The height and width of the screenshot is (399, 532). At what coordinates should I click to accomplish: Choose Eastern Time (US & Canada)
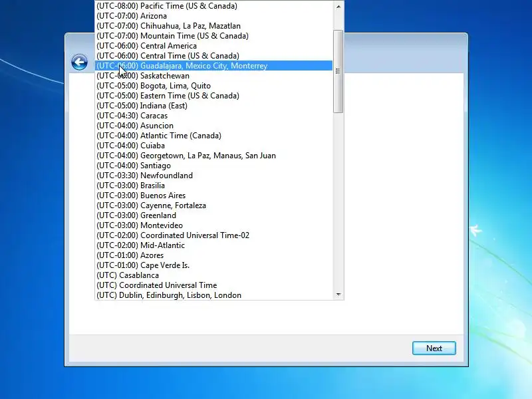[x=213, y=96]
